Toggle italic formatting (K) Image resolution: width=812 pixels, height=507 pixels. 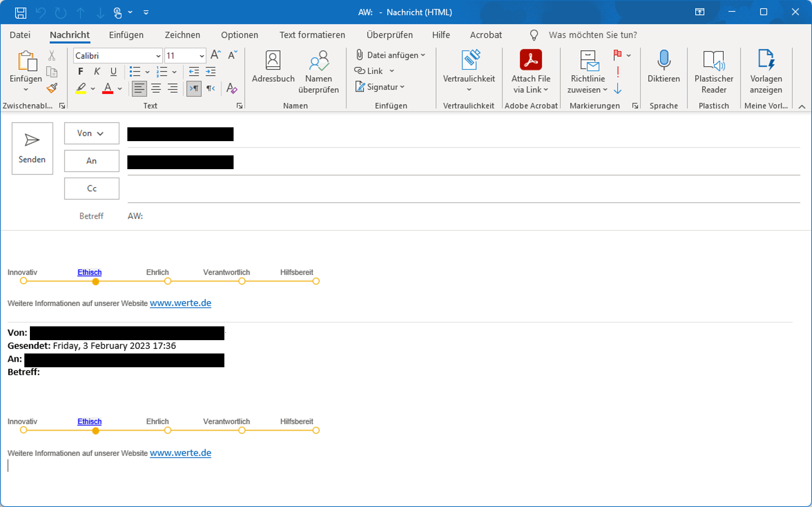pyautogui.click(x=97, y=71)
